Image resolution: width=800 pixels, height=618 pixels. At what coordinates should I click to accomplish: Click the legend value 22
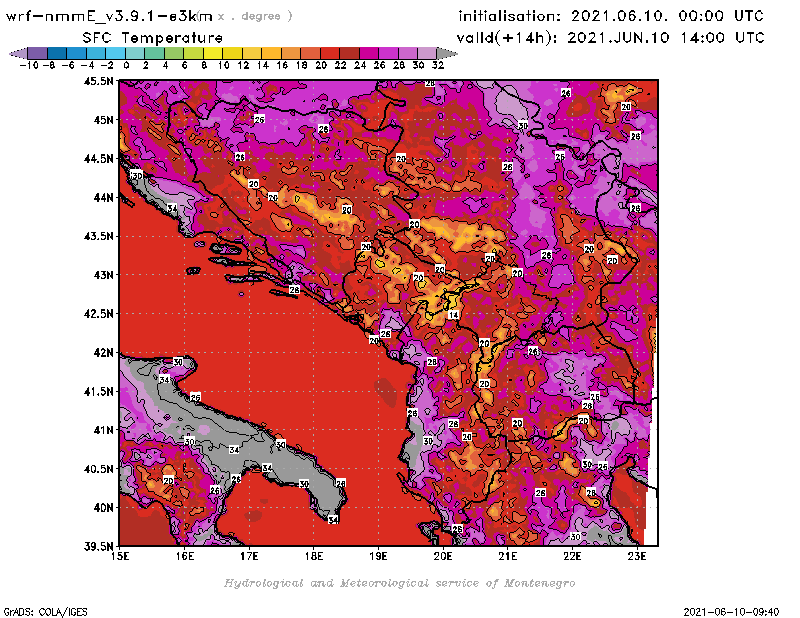point(340,65)
